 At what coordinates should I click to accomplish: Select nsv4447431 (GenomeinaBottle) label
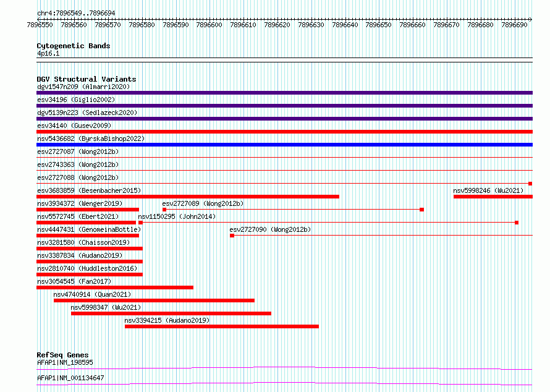(x=89, y=229)
